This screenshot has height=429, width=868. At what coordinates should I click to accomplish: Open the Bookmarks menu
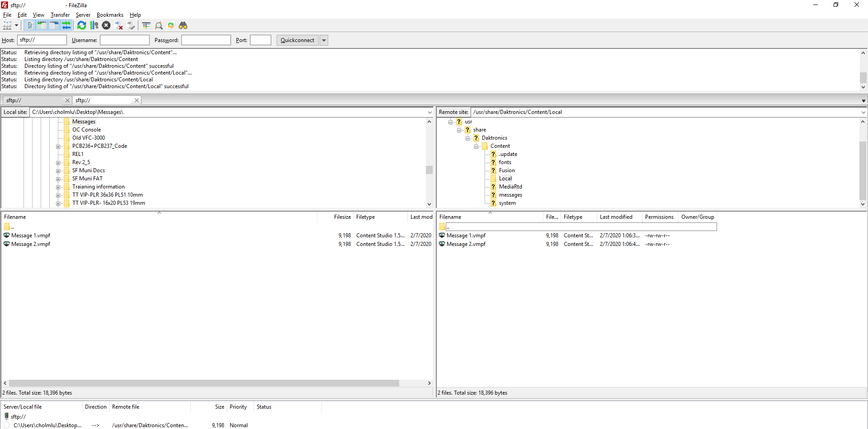tap(110, 15)
